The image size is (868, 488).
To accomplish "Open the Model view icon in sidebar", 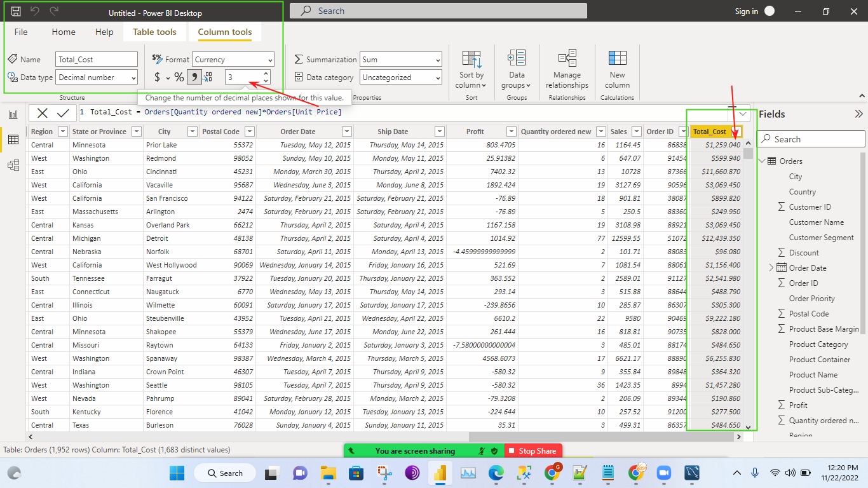I will pos(13,165).
